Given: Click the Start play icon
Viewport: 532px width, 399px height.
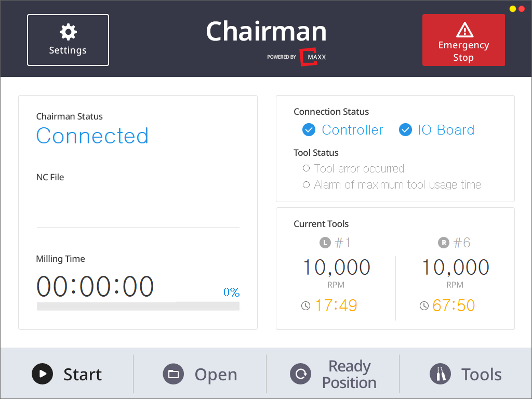Looking at the screenshot, I should coord(42,374).
